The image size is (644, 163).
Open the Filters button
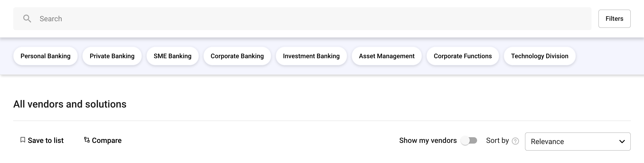(614, 19)
